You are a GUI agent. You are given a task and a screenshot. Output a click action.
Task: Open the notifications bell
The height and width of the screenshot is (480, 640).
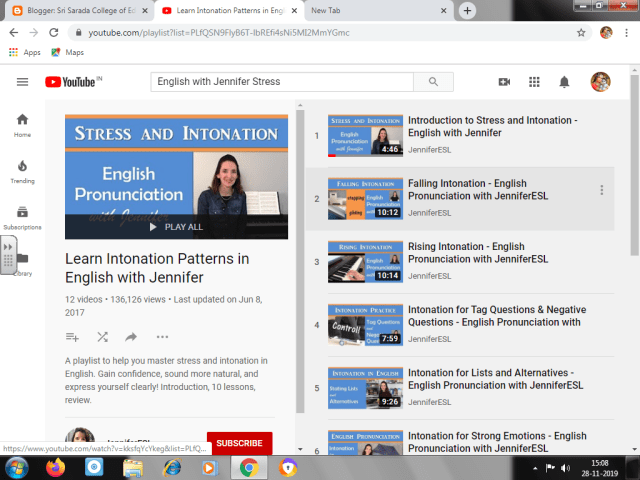pos(564,81)
